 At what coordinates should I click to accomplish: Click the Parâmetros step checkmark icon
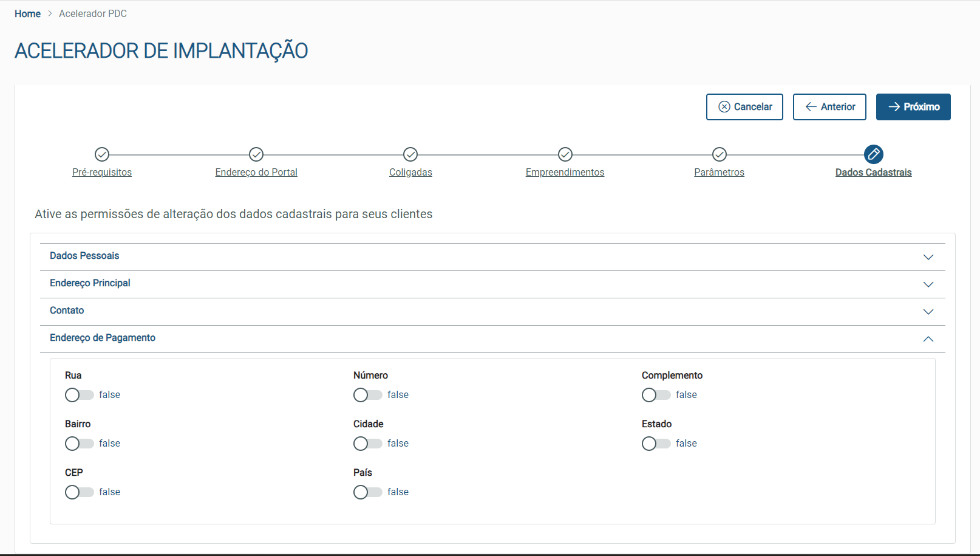pos(720,154)
